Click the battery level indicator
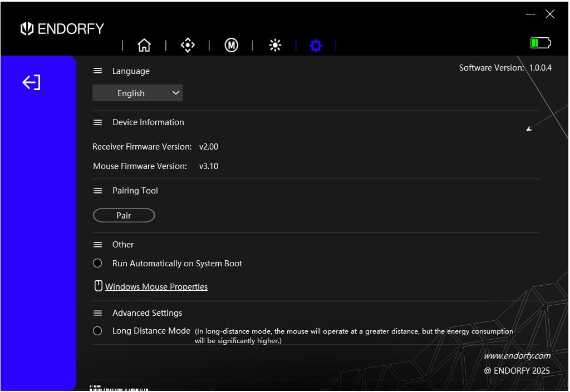The image size is (570, 392). [540, 43]
